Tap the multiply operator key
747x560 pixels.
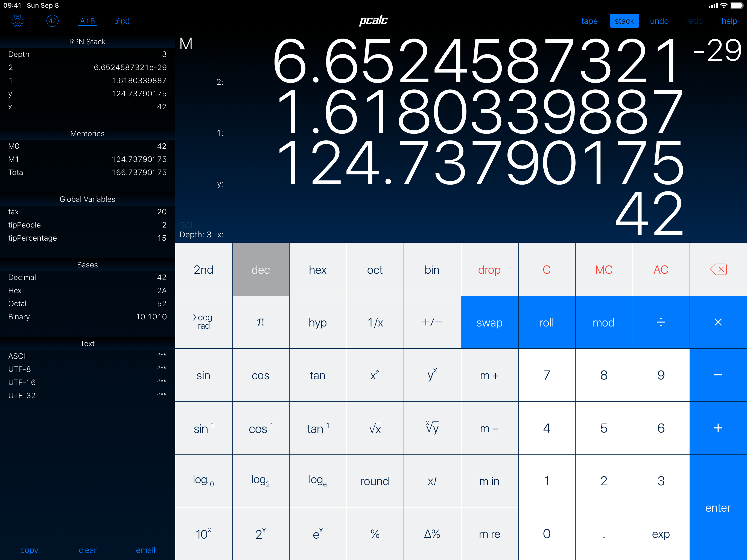718,322
